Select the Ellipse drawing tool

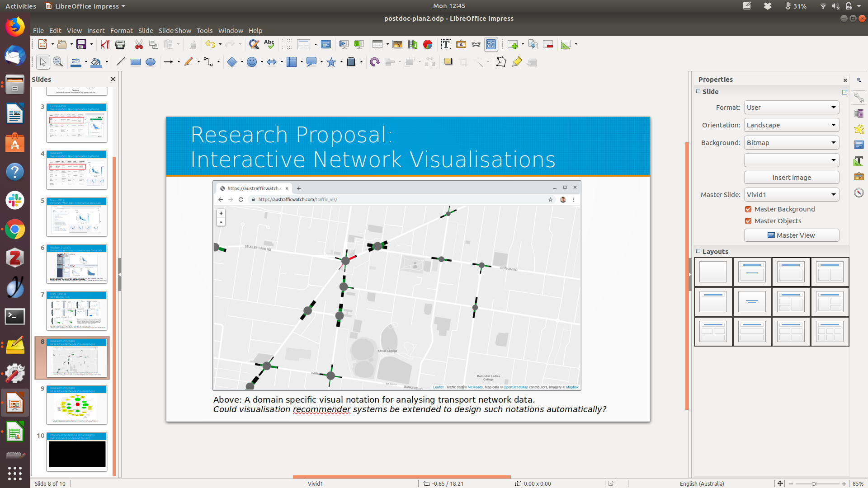tap(151, 62)
